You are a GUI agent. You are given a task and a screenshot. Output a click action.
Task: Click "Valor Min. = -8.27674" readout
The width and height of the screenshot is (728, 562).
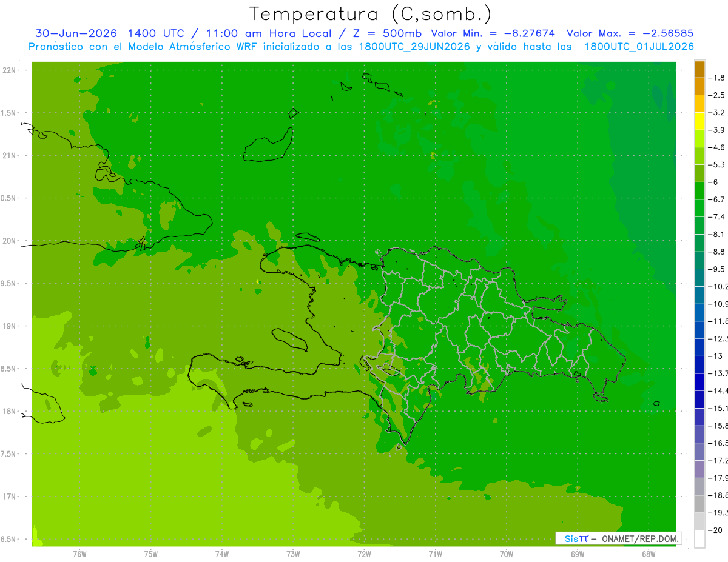493,33
